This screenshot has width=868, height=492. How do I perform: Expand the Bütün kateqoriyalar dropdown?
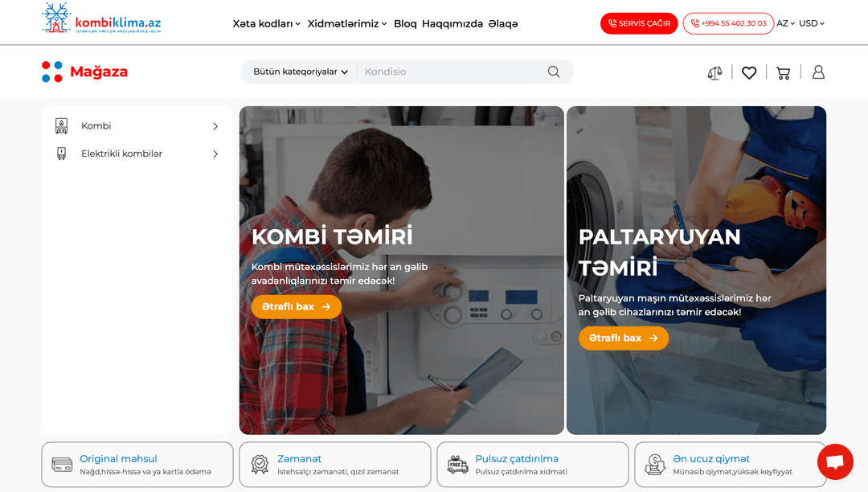pos(301,72)
